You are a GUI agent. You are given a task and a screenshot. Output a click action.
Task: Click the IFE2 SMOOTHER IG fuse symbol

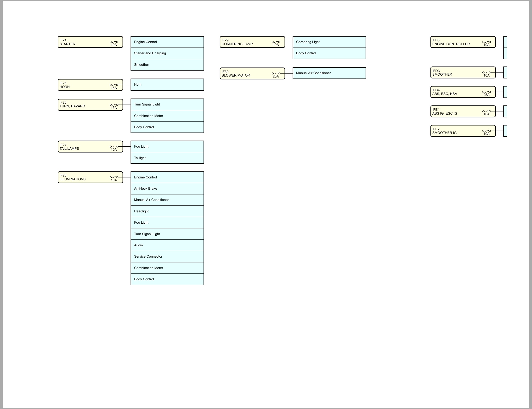(x=487, y=131)
